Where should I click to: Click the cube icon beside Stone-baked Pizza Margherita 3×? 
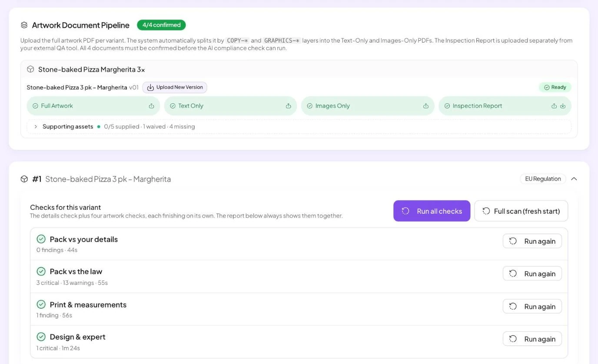30,69
